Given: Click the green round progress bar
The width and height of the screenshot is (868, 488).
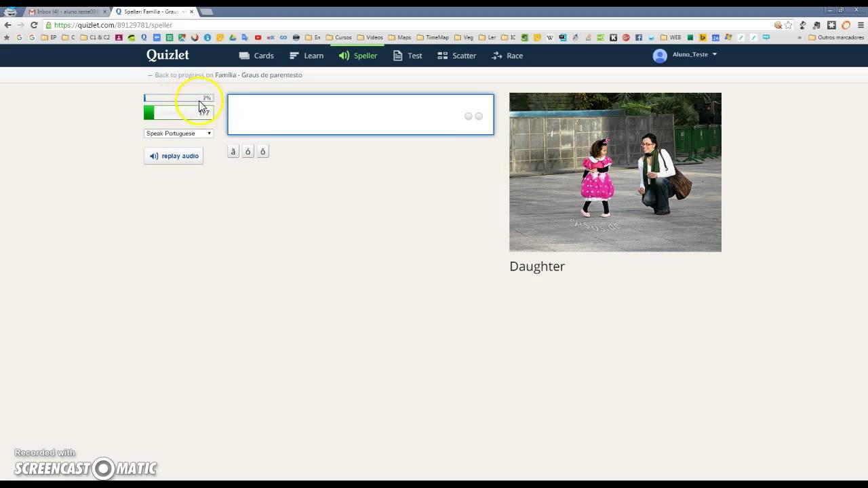Looking at the screenshot, I should (x=178, y=113).
